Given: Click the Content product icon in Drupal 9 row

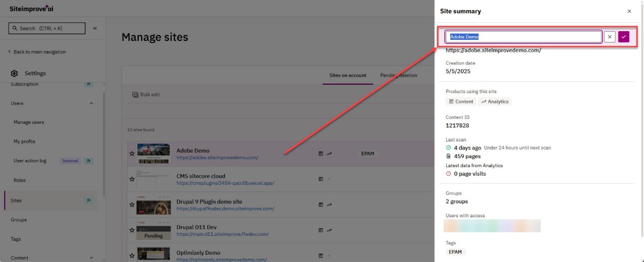Looking at the screenshot, I should 321,205.
